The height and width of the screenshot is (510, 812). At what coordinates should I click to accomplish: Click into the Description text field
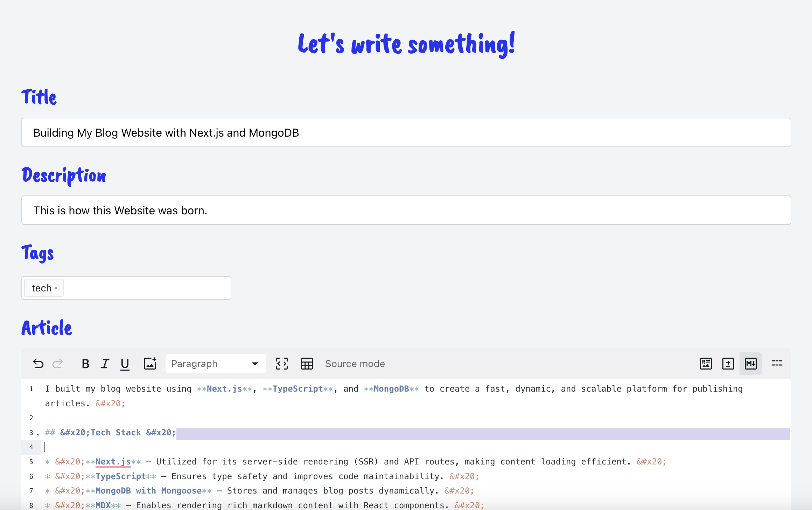pyautogui.click(x=406, y=211)
